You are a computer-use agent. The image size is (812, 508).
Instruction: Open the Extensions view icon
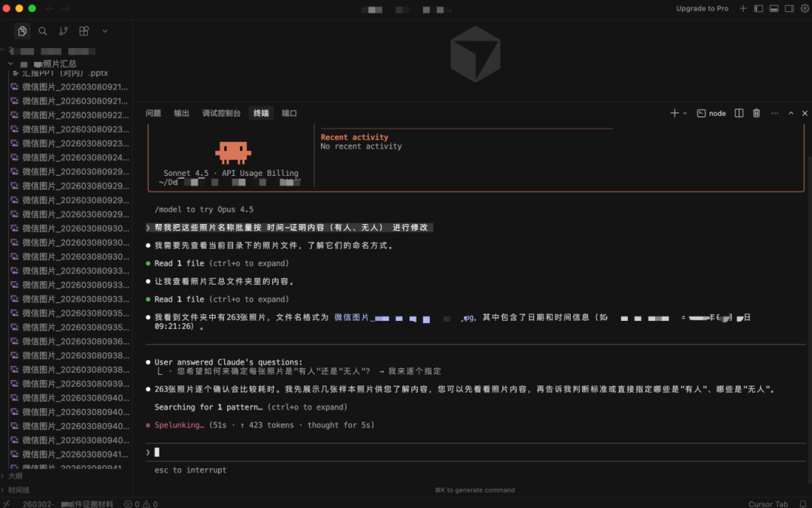(x=84, y=31)
